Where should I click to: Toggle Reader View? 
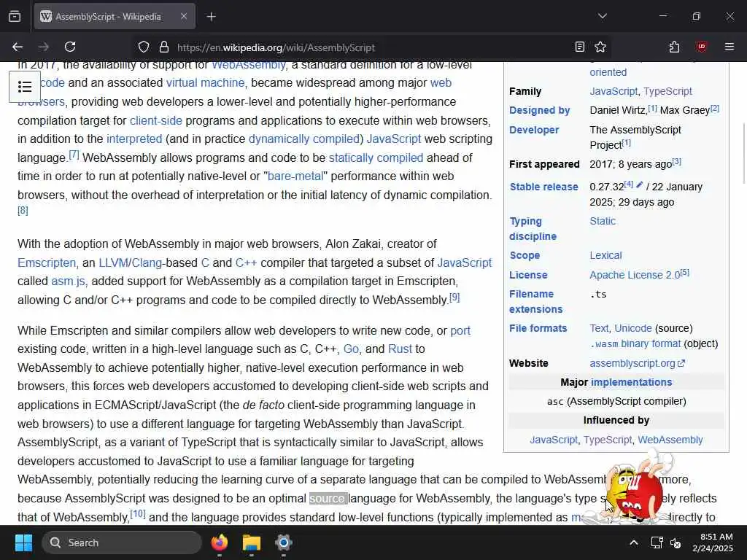point(579,47)
